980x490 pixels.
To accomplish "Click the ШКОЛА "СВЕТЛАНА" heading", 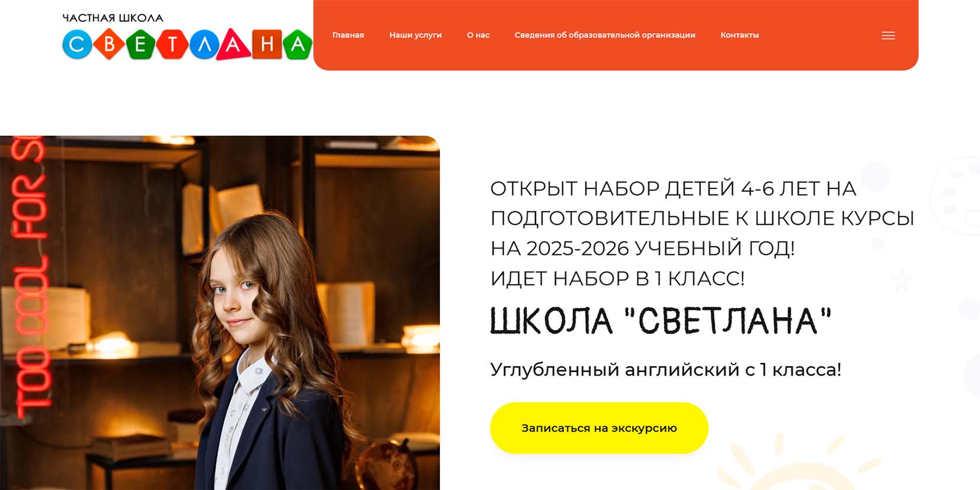I will [661, 321].
